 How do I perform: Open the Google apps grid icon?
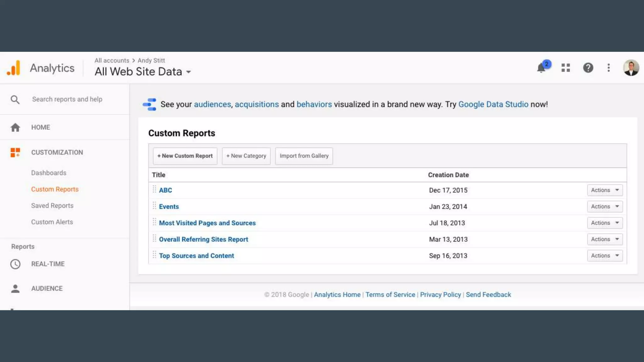coord(566,68)
